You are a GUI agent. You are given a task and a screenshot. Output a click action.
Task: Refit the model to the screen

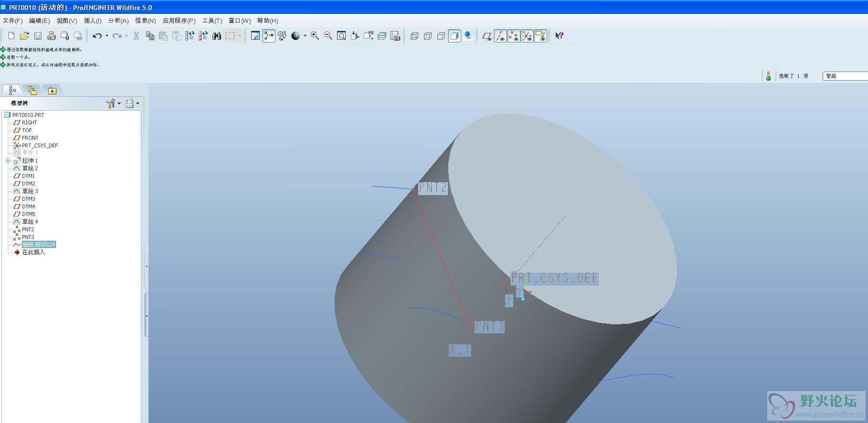341,36
